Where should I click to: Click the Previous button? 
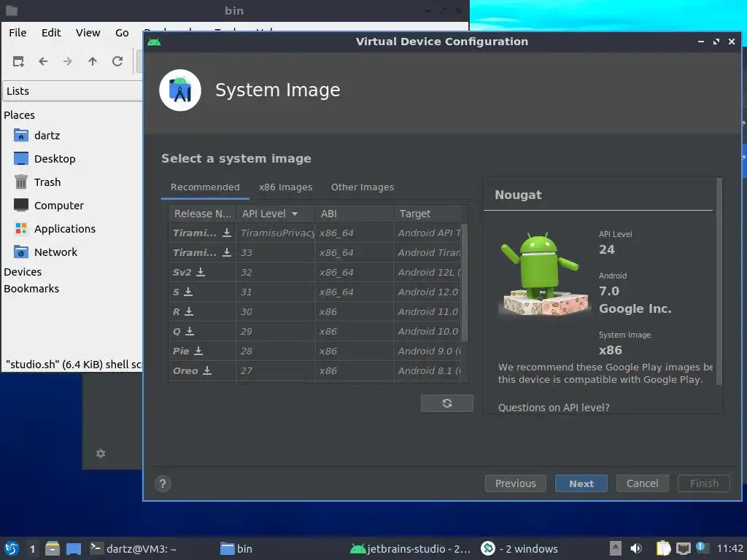(x=516, y=483)
